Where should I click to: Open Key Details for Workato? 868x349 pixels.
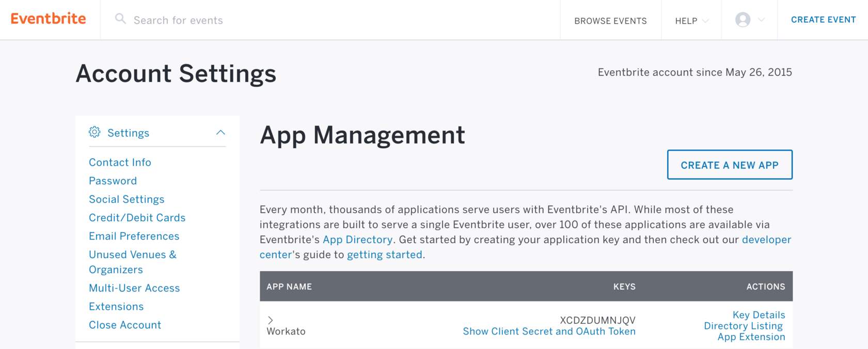759,315
